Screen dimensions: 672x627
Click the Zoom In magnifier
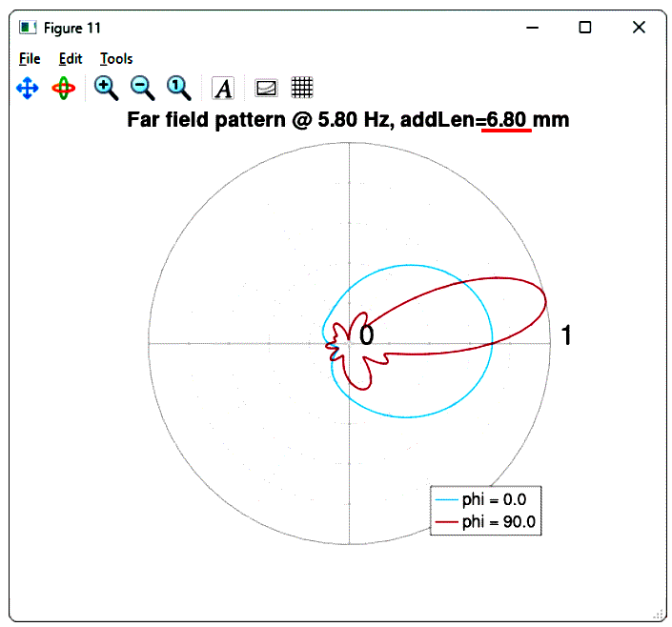[106, 88]
